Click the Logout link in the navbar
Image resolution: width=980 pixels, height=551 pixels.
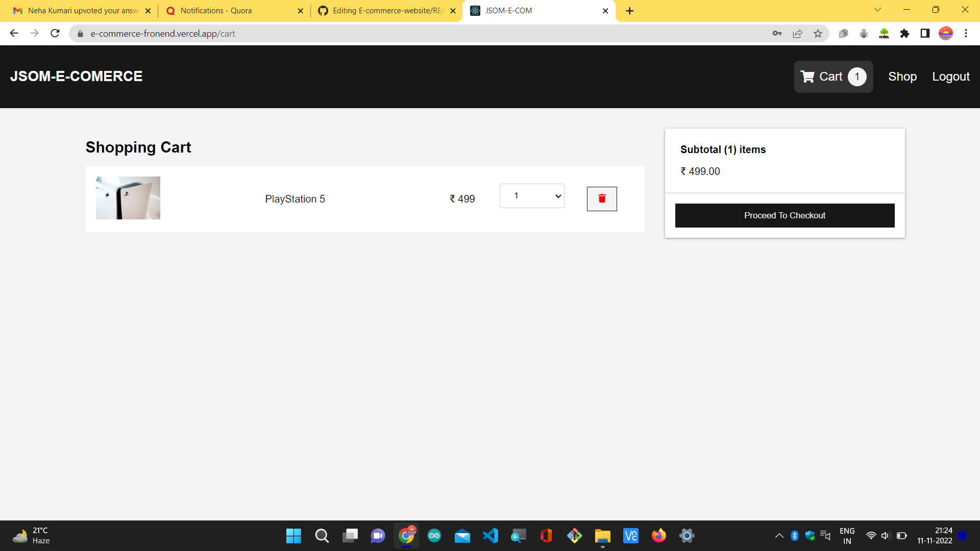tap(951, 76)
